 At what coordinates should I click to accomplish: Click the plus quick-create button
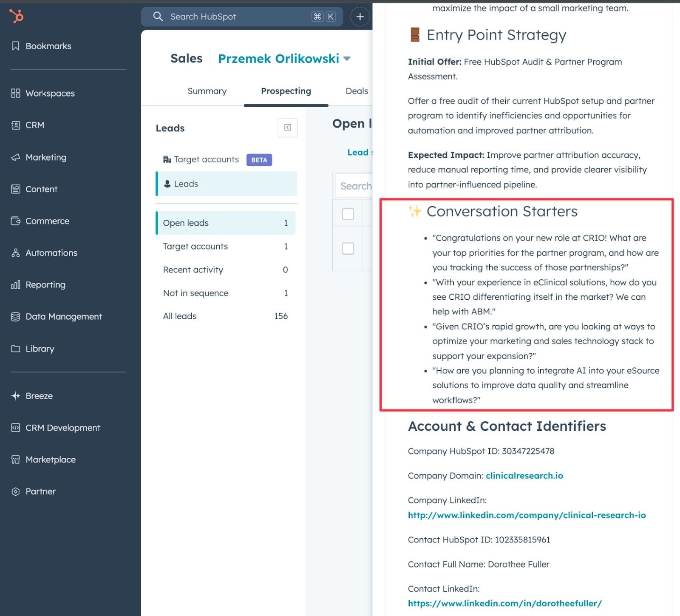360,17
